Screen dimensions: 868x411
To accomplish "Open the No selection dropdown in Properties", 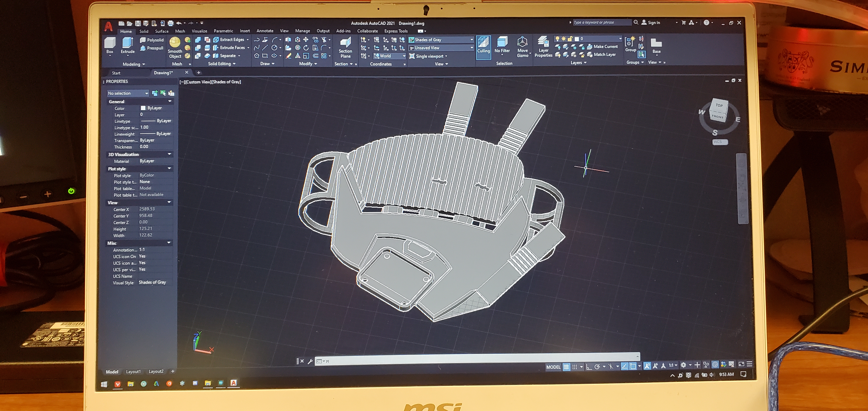I will coord(146,93).
